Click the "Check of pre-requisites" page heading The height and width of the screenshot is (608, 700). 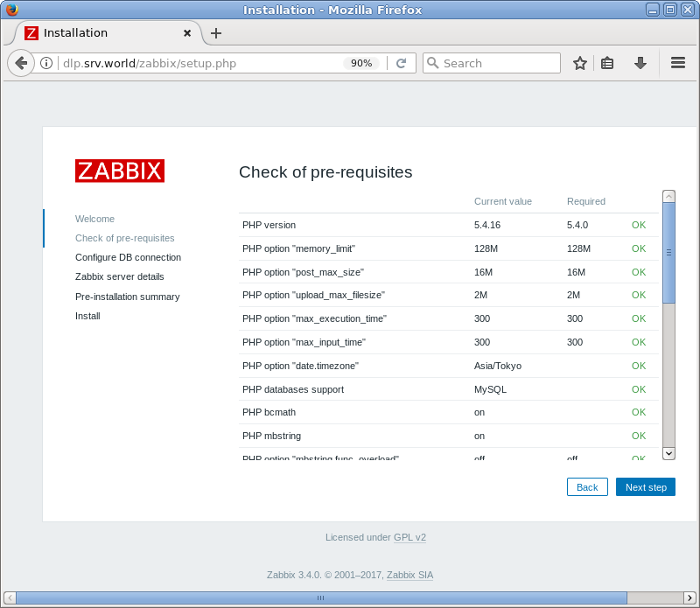325,172
